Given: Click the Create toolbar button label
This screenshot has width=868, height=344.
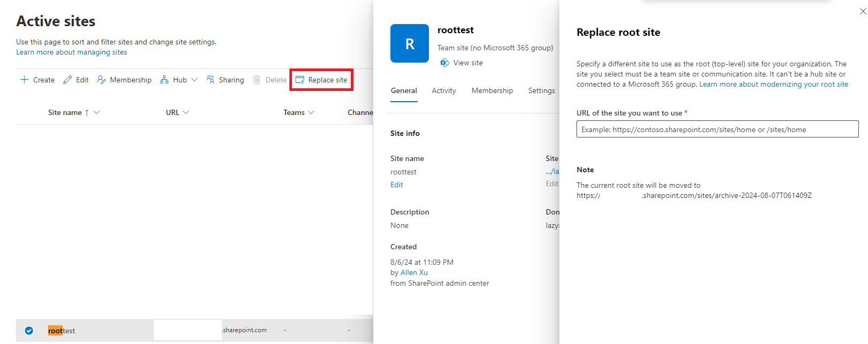Looking at the screenshot, I should [44, 80].
